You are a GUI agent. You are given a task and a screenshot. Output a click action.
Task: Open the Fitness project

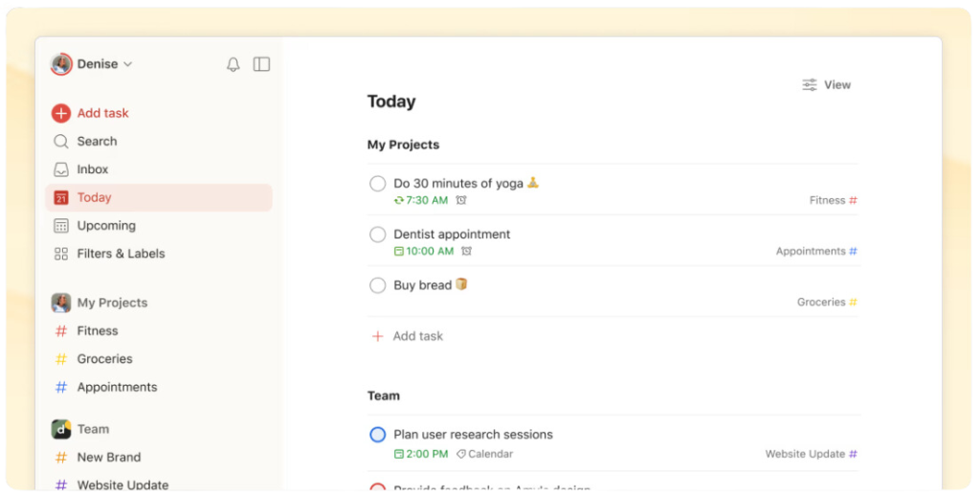98,331
